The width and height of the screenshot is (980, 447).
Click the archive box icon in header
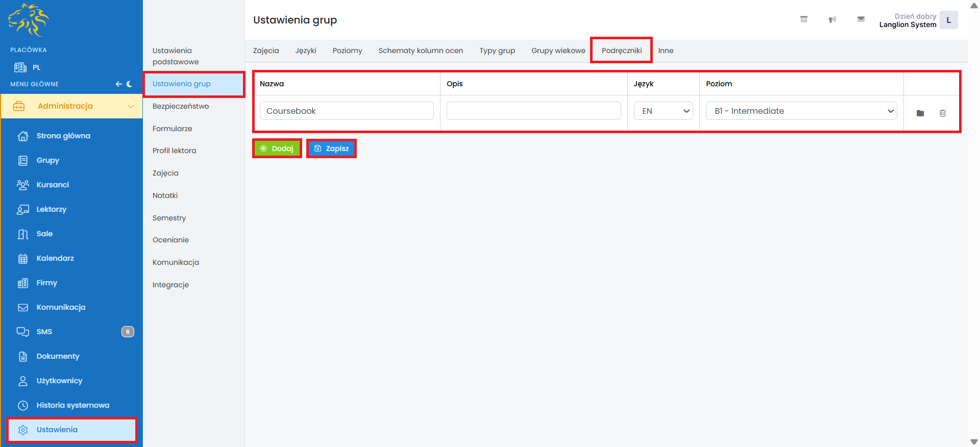[x=803, y=19]
